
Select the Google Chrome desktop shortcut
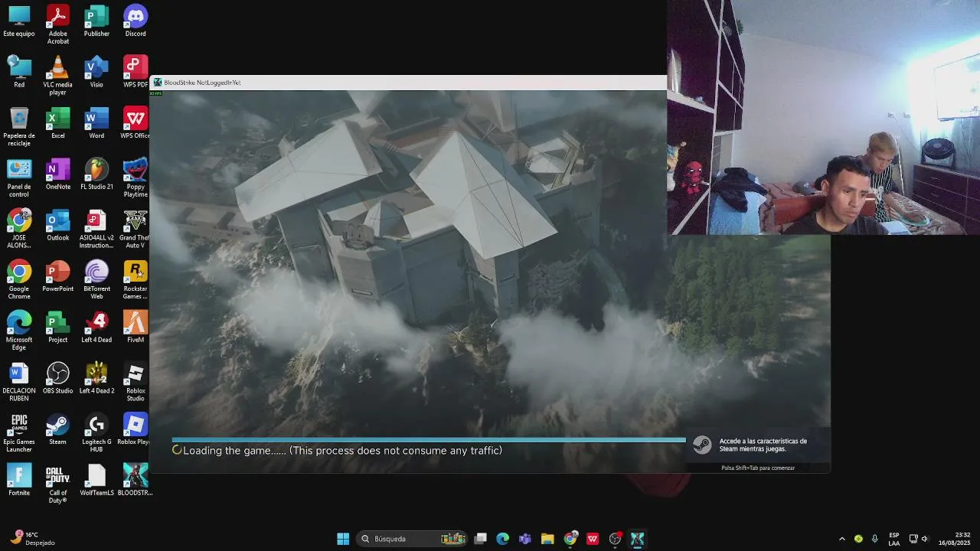click(19, 280)
